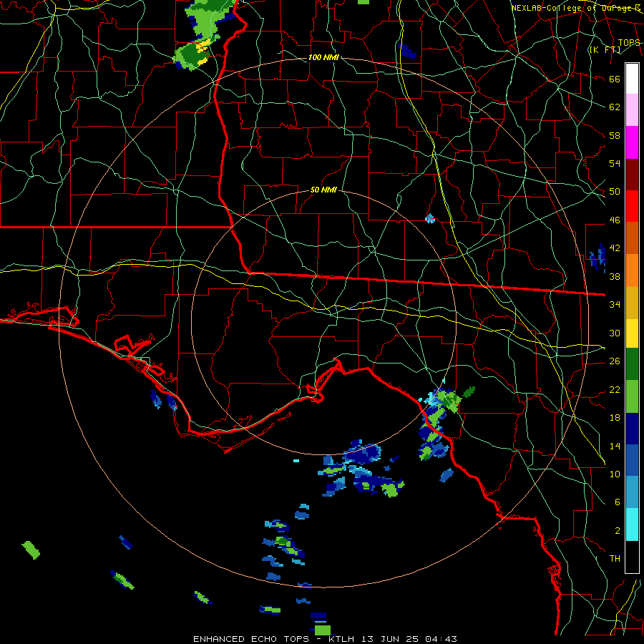The width and height of the screenshot is (644, 644).
Task: Click the legend value 42
Action: pos(615,248)
